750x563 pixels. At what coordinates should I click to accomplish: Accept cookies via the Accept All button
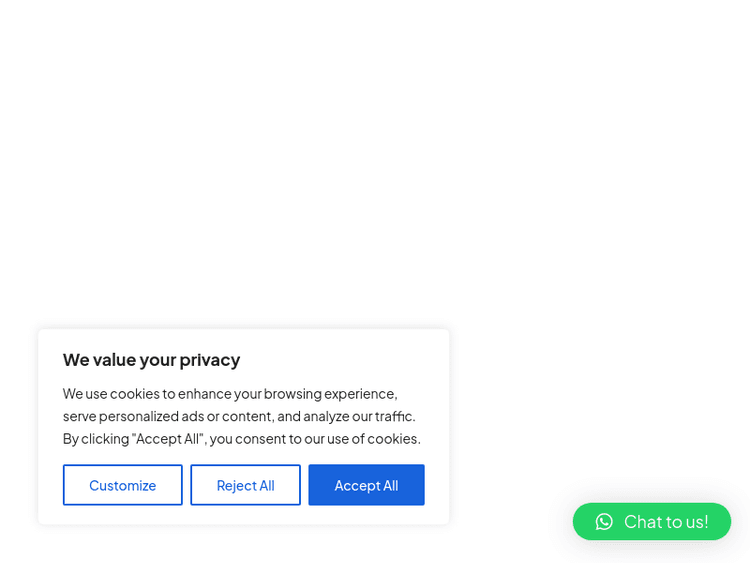coord(366,485)
